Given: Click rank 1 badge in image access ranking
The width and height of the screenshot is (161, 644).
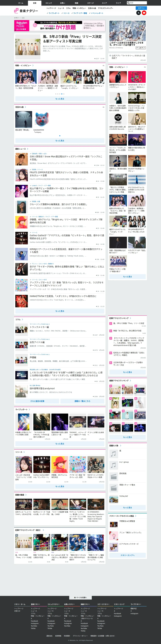Looking at the screenshot, I should (111, 386).
